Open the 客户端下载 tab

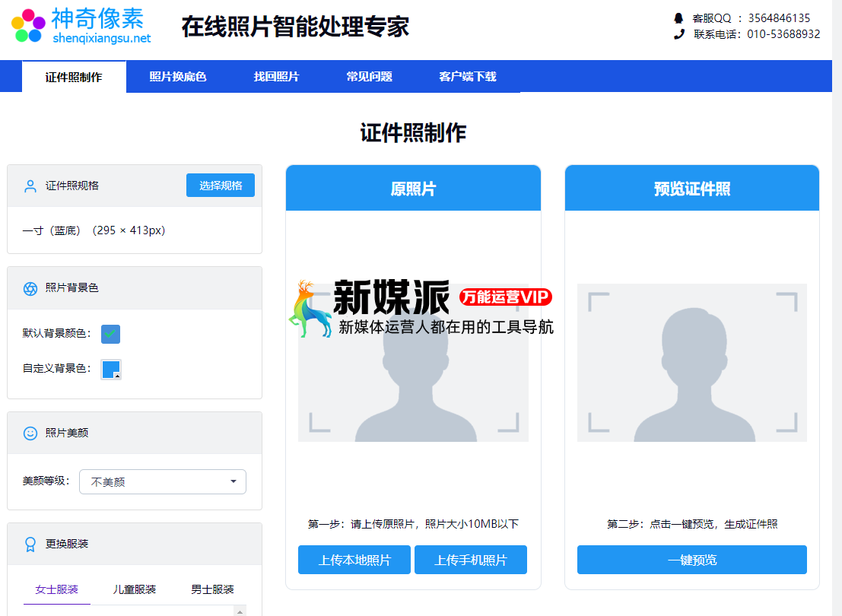pyautogui.click(x=467, y=77)
